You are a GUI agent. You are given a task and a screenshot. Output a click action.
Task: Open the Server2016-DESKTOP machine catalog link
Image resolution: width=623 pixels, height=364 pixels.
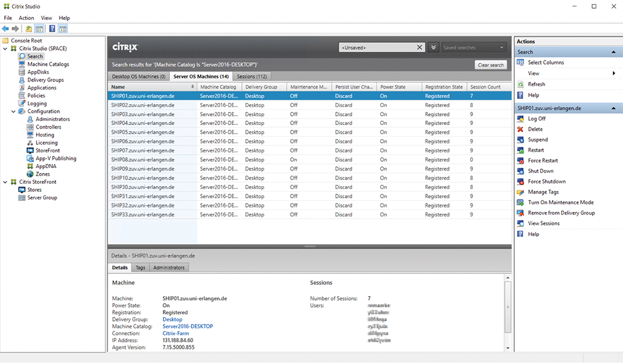[x=187, y=326]
